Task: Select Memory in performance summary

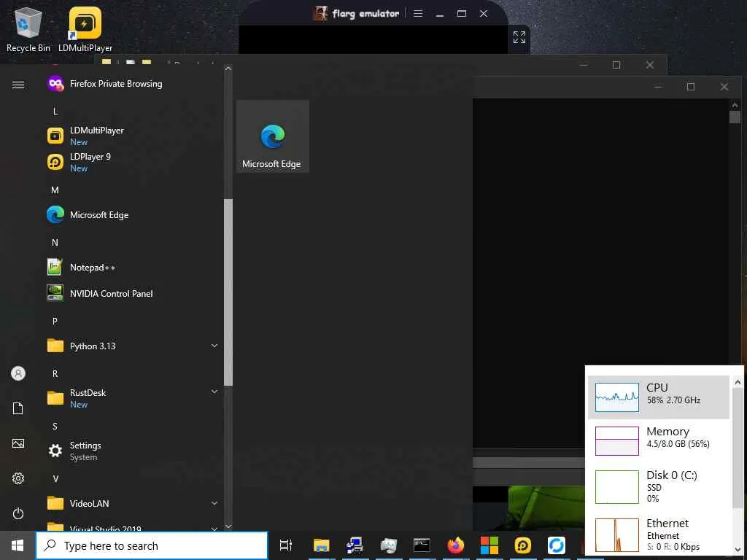Action: (659, 440)
